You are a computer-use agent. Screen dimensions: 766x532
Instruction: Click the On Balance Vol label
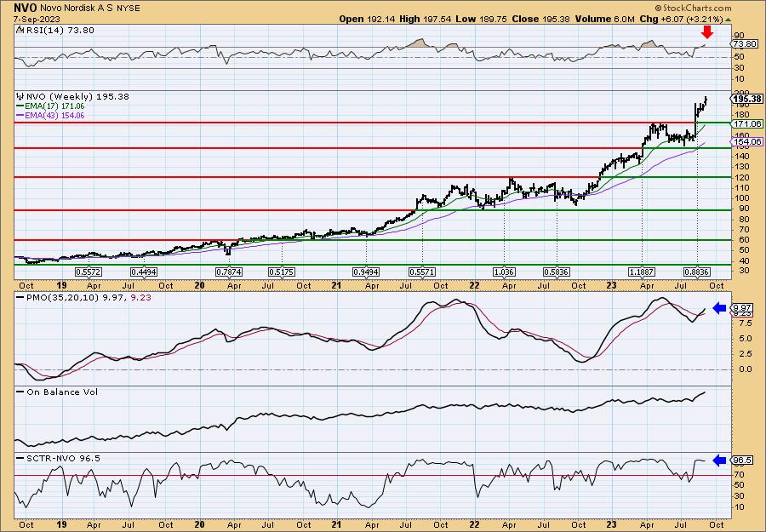(x=57, y=392)
